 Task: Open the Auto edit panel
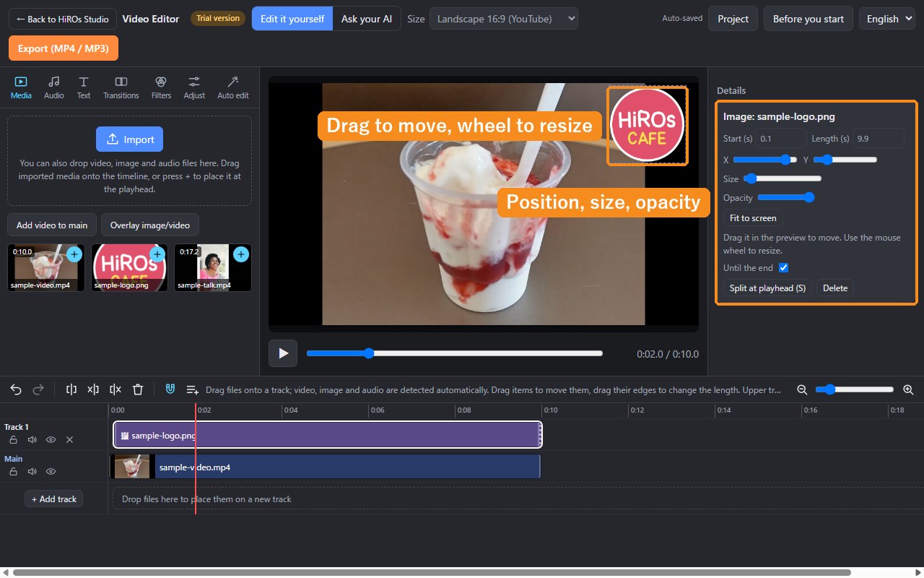pyautogui.click(x=233, y=87)
